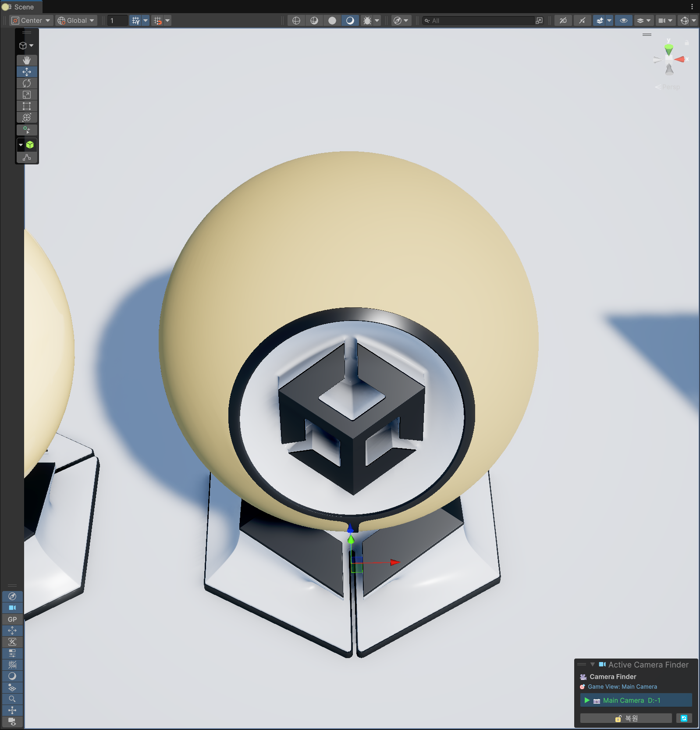Click the crescent sphere icon in bottom overlay

[x=12, y=676]
